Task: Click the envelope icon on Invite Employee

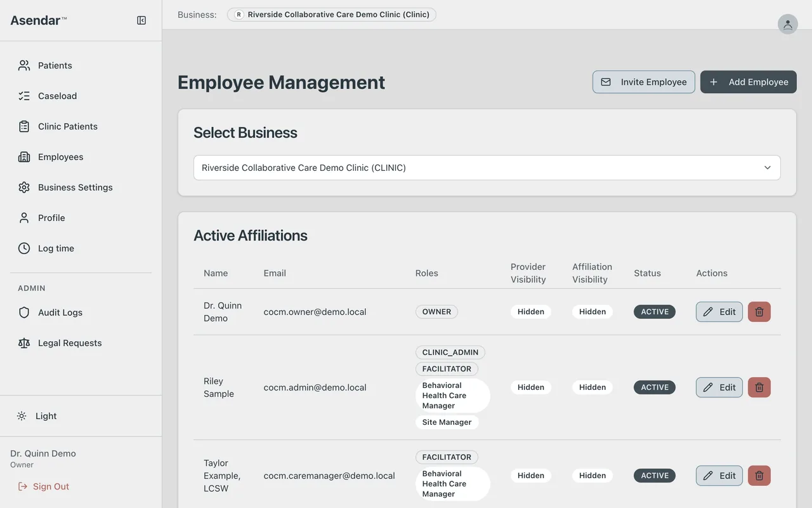Action: point(606,82)
